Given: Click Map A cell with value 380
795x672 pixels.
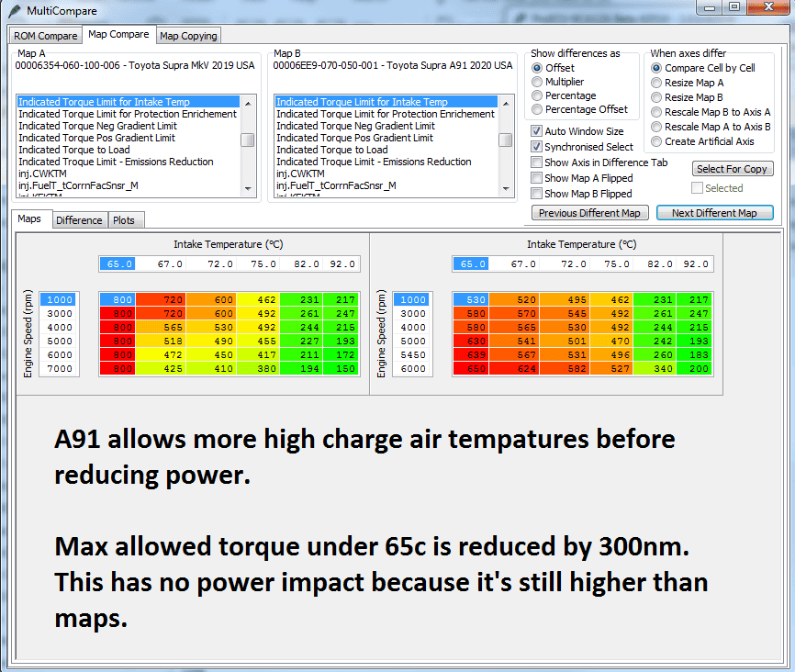Looking at the screenshot, I should (x=258, y=369).
